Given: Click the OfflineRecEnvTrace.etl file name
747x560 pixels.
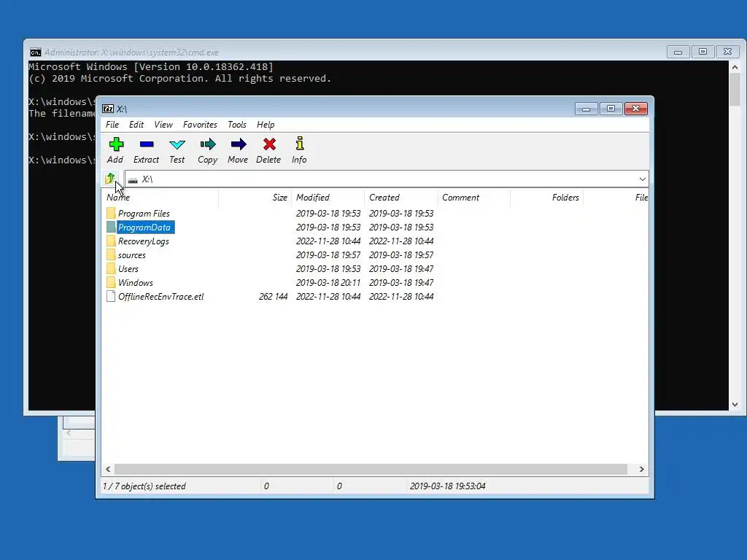Looking at the screenshot, I should pos(161,296).
